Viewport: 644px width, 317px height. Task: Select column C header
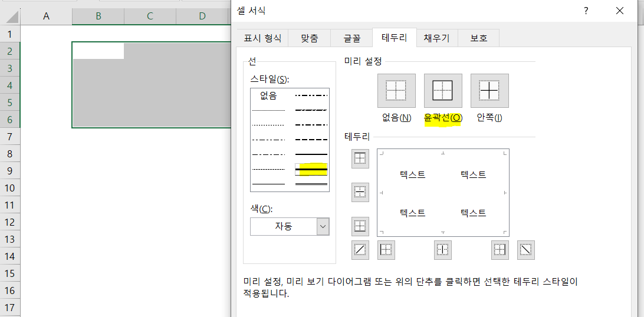coord(150,16)
